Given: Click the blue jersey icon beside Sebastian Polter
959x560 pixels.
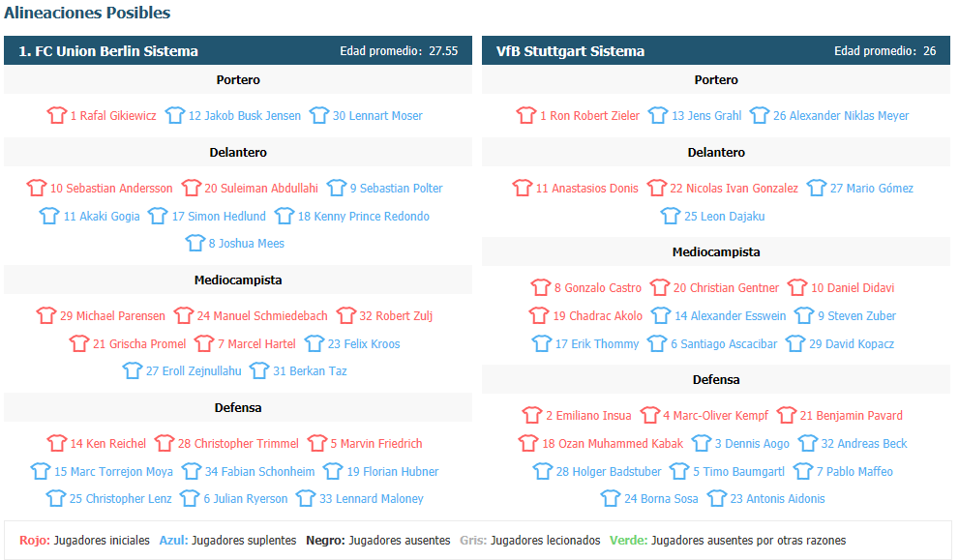Looking at the screenshot, I should [x=337, y=188].
